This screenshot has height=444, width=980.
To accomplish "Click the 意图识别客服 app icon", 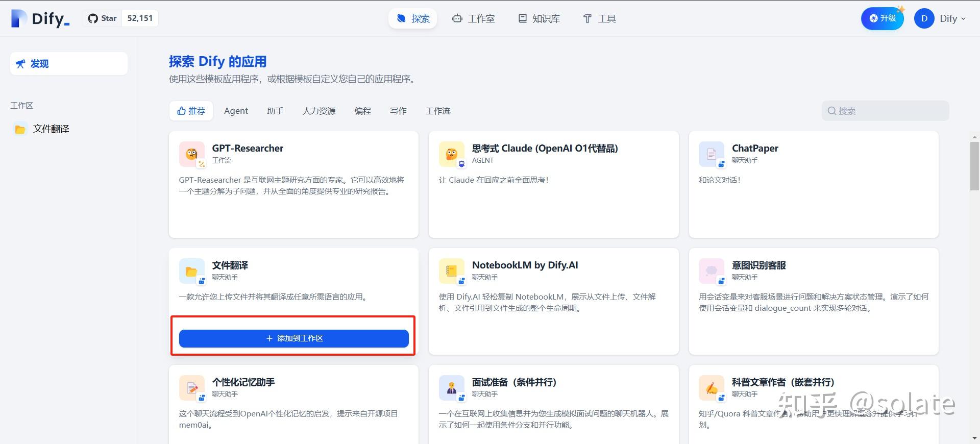I will pyautogui.click(x=712, y=271).
